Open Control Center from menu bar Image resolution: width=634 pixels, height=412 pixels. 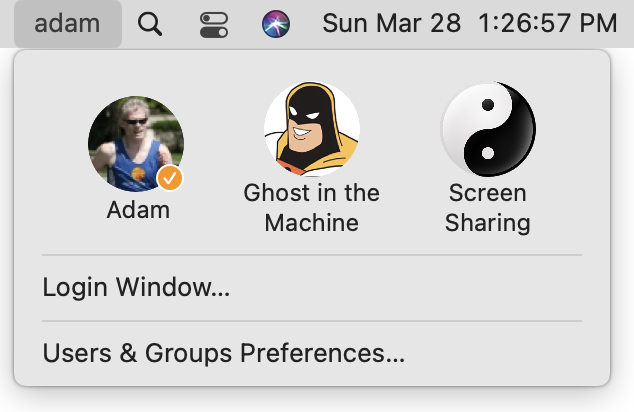click(214, 23)
